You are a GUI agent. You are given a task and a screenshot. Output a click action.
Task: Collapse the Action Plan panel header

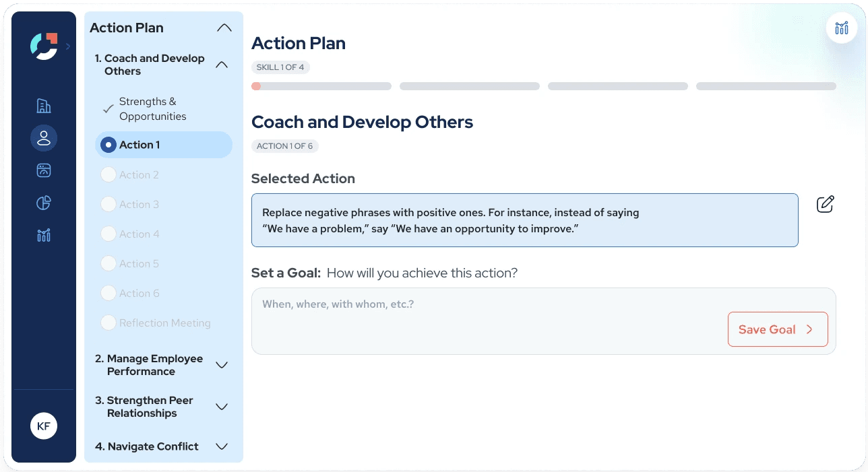224,28
